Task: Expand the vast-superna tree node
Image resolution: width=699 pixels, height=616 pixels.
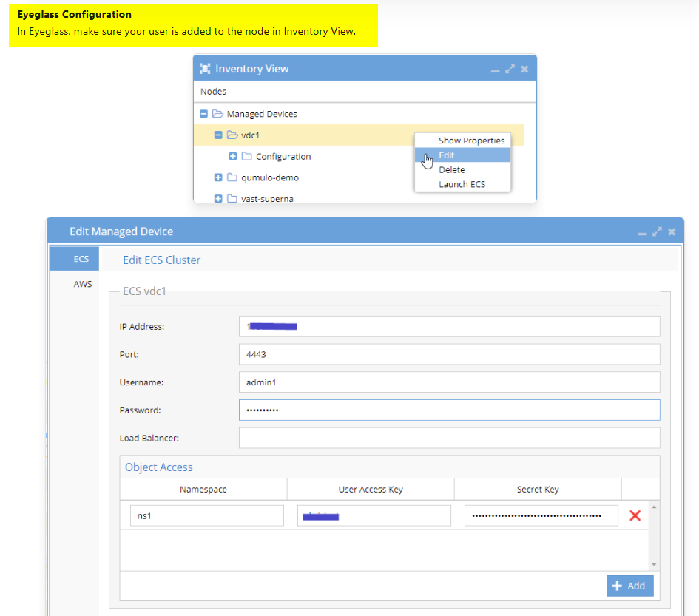Action: 218,198
